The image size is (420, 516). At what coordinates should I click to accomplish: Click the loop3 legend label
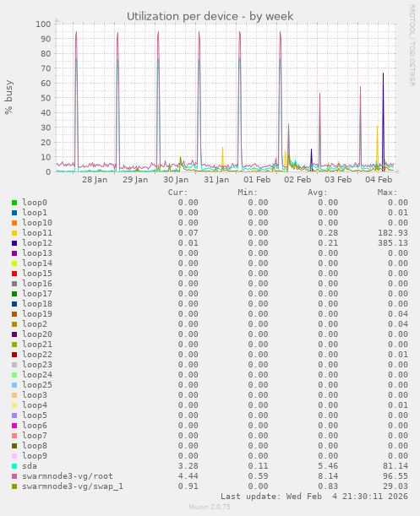pyautogui.click(x=35, y=395)
